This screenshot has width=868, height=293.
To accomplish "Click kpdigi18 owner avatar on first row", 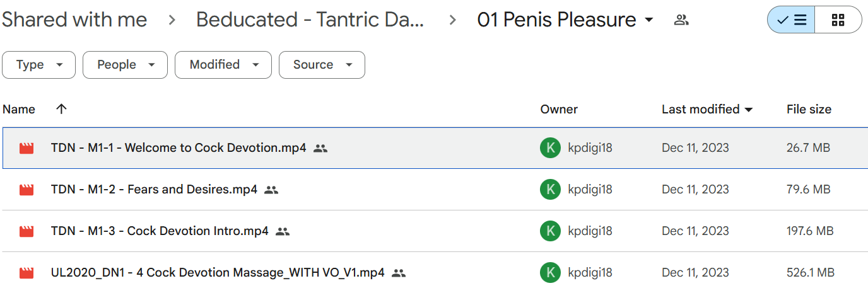I will tap(550, 148).
